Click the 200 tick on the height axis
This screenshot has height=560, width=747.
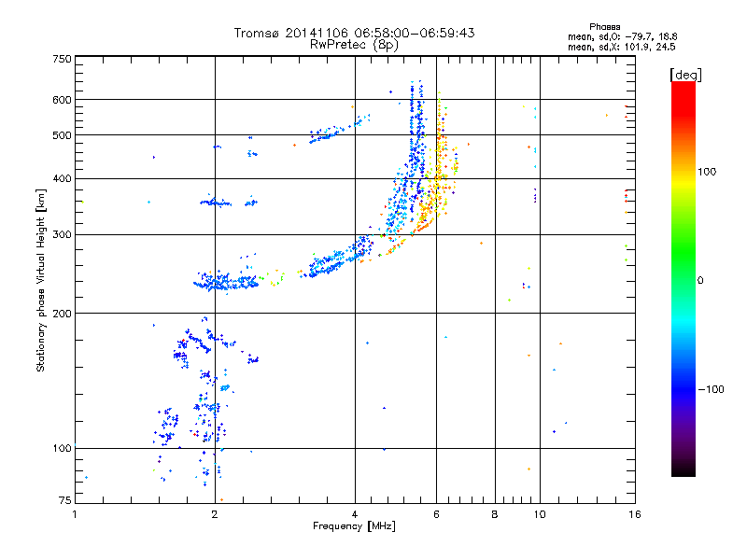click(x=61, y=314)
